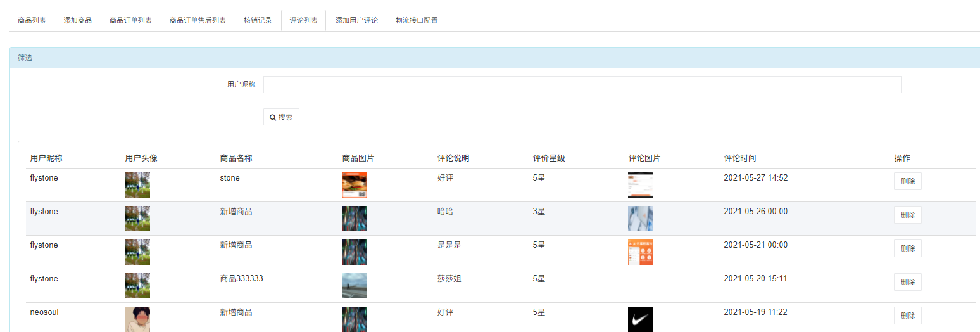Switch to the 物流接口配置 tab
This screenshot has height=332, width=980.
pyautogui.click(x=417, y=20)
